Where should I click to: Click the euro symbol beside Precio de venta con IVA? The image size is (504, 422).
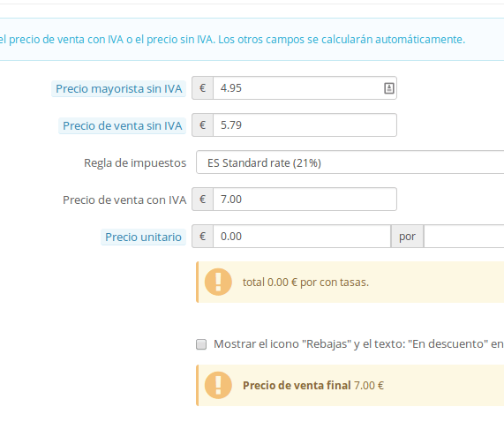pos(202,200)
